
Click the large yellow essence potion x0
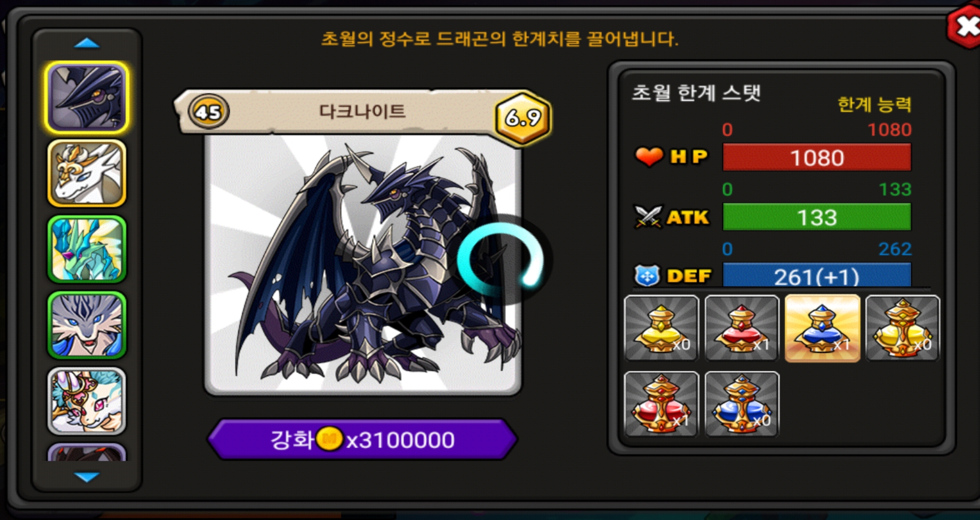pyautogui.click(x=902, y=328)
